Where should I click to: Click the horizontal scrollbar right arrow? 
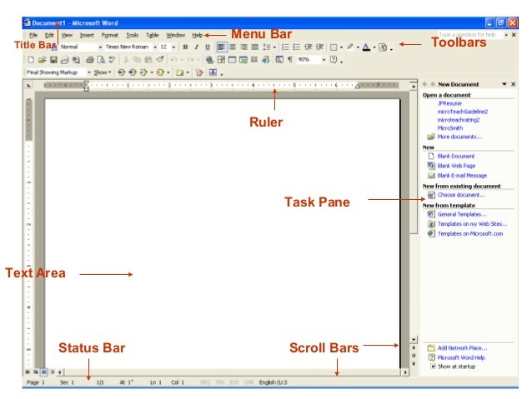coord(405,372)
